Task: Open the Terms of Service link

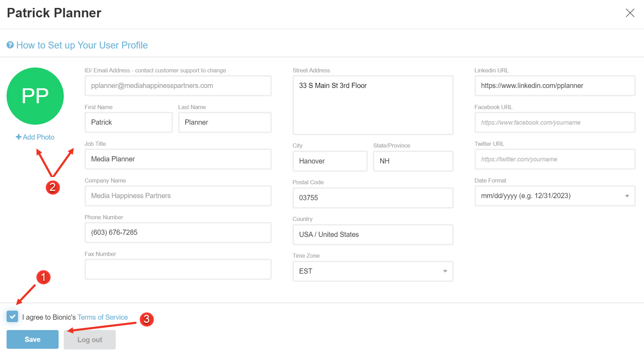Action: 103,317
